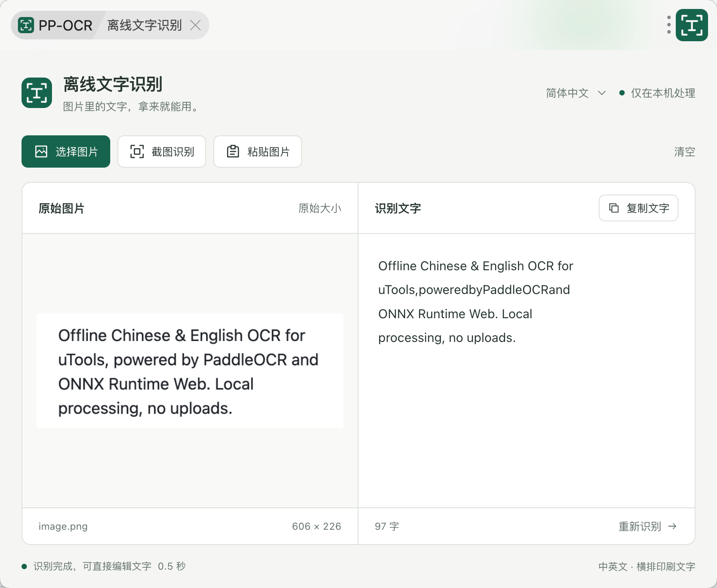
Task: Click the 原始图片 panel heading
Action: pyautogui.click(x=61, y=208)
